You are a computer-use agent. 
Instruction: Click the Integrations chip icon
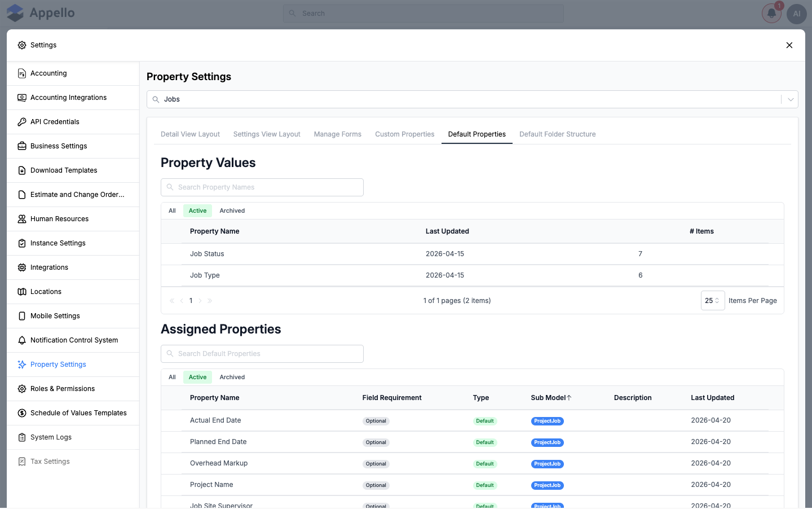[x=22, y=267]
